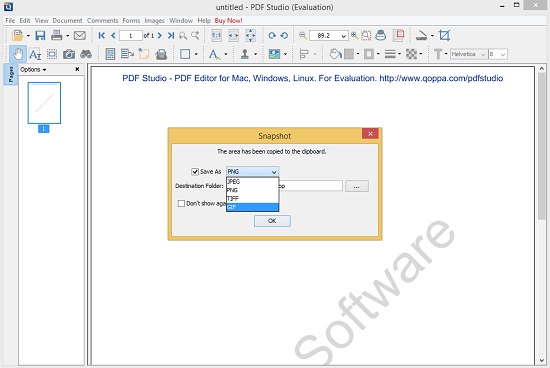550x368 pixels.
Task: Rotate the page counterclockwise
Action: (x=284, y=35)
